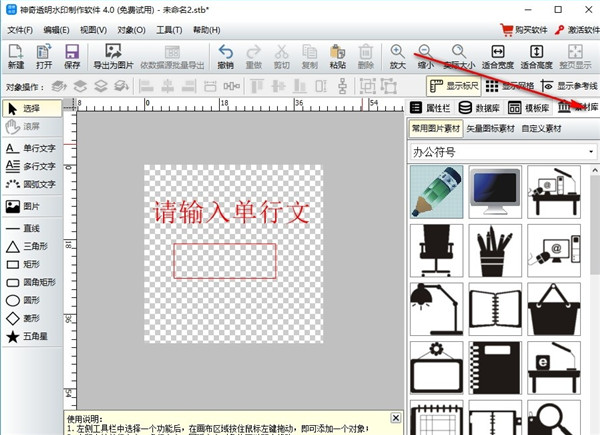Open the 工具(T) menu
600x435 pixels.
tap(169, 30)
